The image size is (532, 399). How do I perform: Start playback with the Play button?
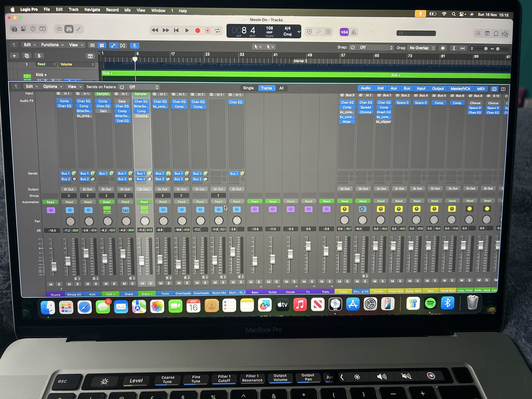click(x=187, y=31)
